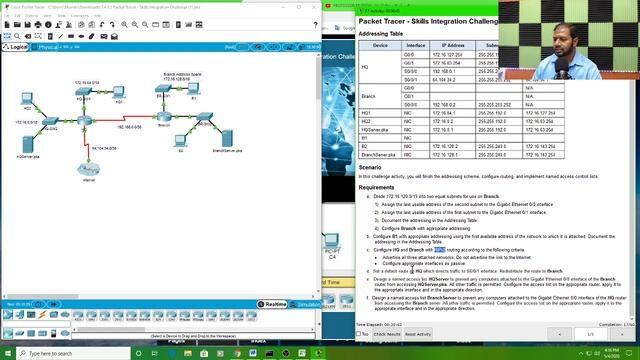Click the taskbar search box
Image resolution: width=640 pixels, height=360 pixels.
[73, 353]
